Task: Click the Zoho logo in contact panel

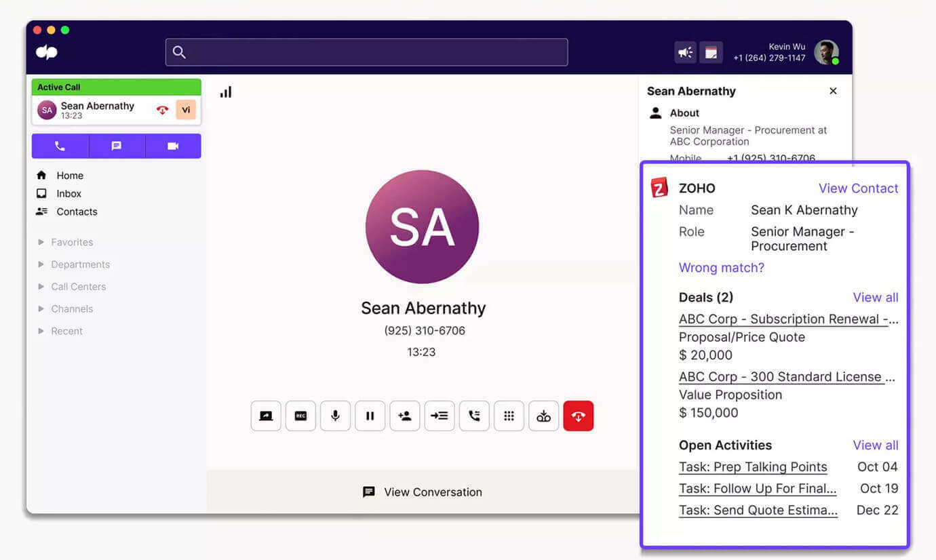Action: 659,188
